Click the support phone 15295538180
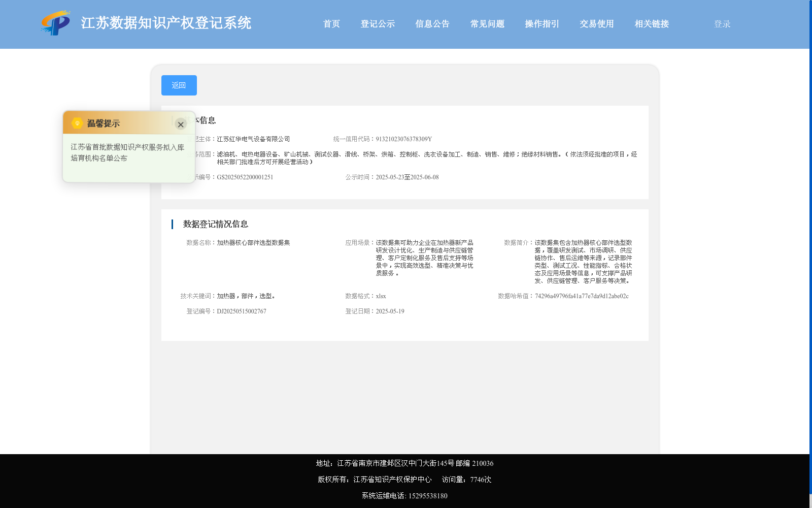 (428, 496)
